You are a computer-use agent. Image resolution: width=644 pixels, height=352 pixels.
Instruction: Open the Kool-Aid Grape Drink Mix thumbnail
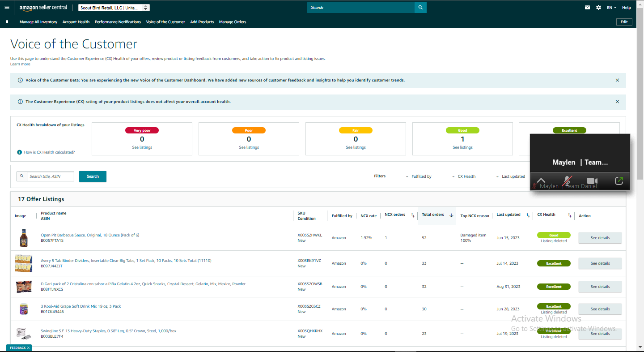tap(23, 309)
